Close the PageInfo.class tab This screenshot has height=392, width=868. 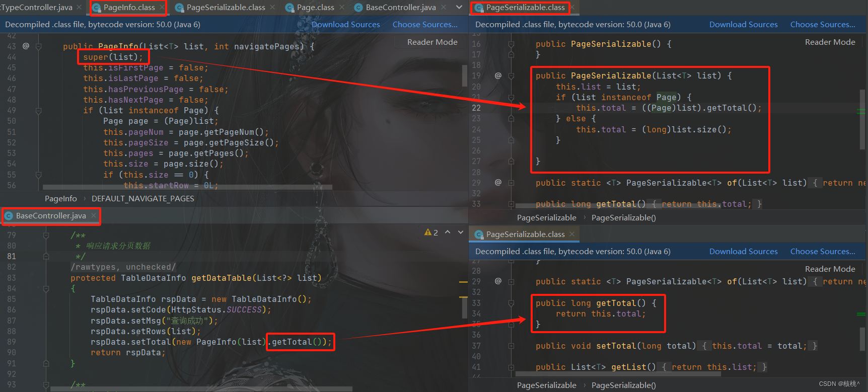coord(162,8)
